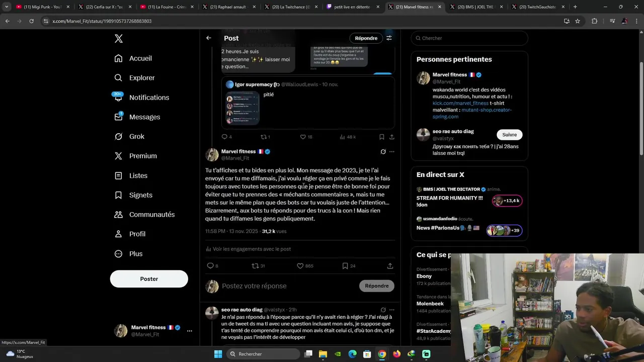Open Profil page

(x=130, y=234)
